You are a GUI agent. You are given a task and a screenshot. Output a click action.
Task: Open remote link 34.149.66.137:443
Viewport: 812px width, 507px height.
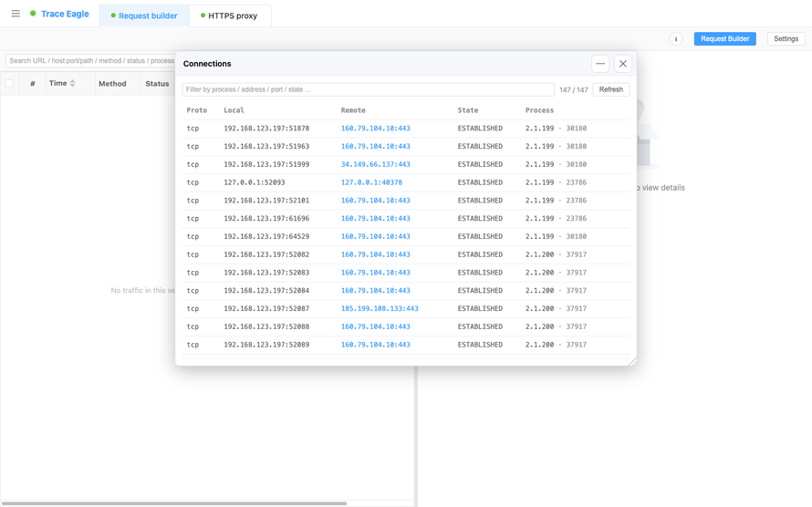click(376, 164)
